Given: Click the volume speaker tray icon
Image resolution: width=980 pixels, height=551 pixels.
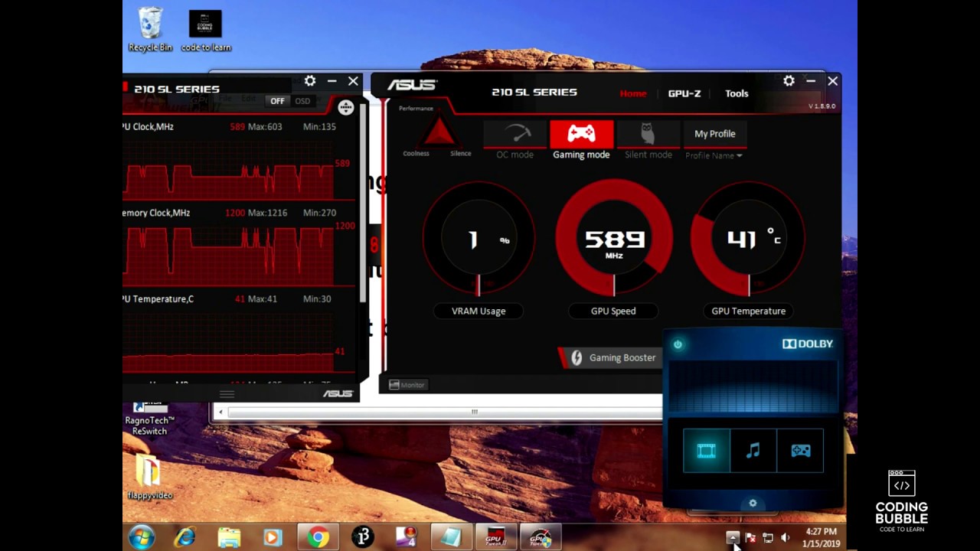Looking at the screenshot, I should 785,538.
